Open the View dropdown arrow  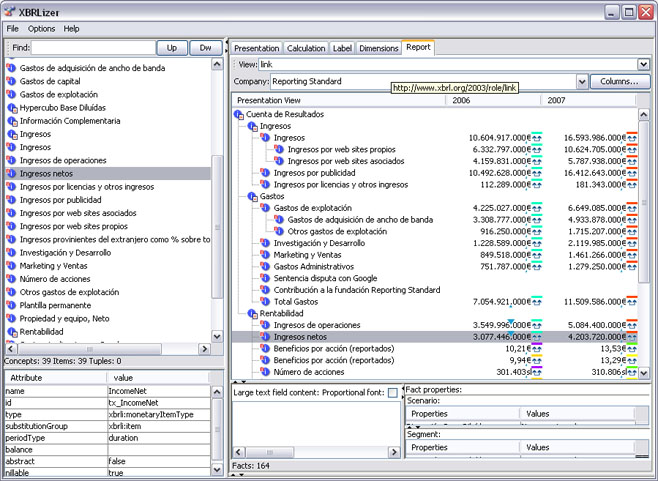(643, 64)
